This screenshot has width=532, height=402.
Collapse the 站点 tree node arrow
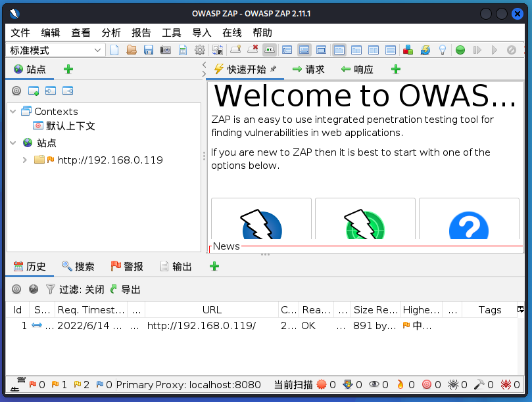click(13, 143)
